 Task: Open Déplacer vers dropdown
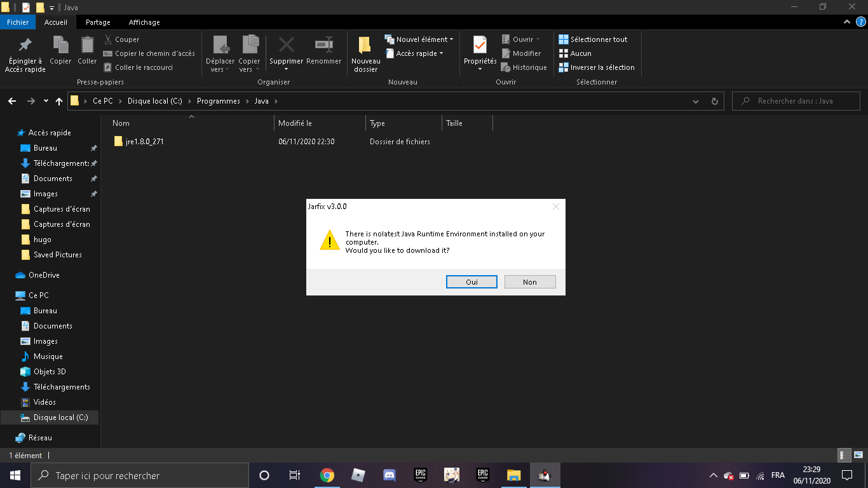[x=220, y=55]
